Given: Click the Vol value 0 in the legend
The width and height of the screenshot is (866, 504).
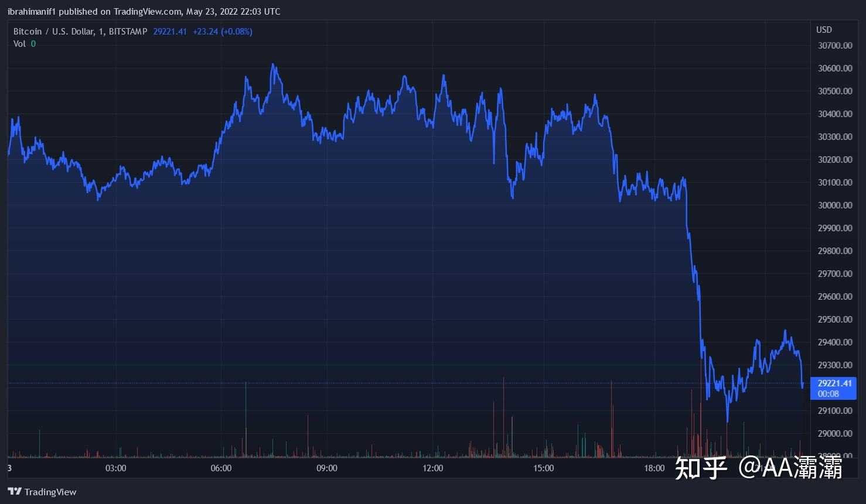Looking at the screenshot, I should pyautogui.click(x=33, y=44).
